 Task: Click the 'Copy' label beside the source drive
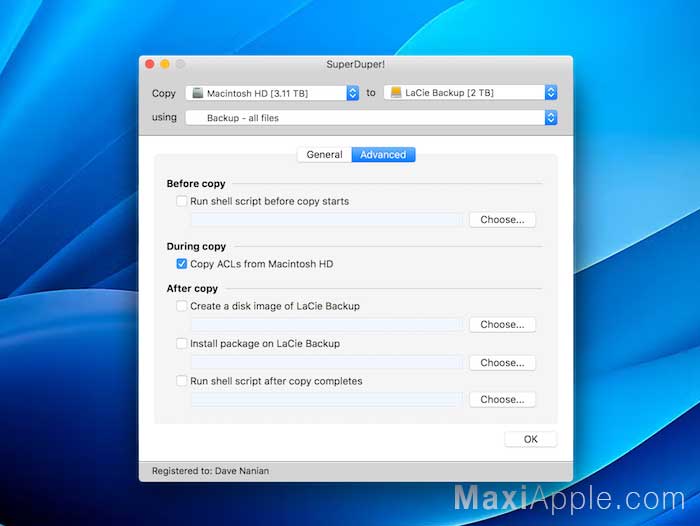pyautogui.click(x=164, y=93)
